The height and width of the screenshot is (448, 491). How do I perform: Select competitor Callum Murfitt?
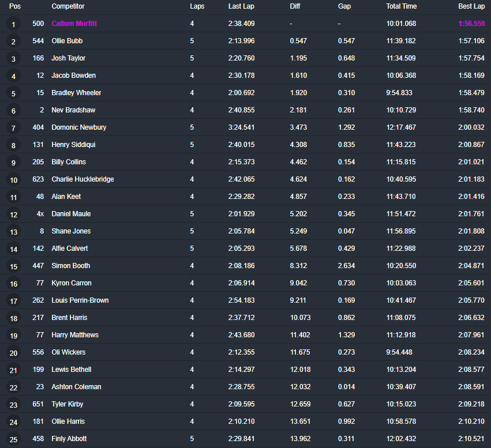[x=74, y=24]
